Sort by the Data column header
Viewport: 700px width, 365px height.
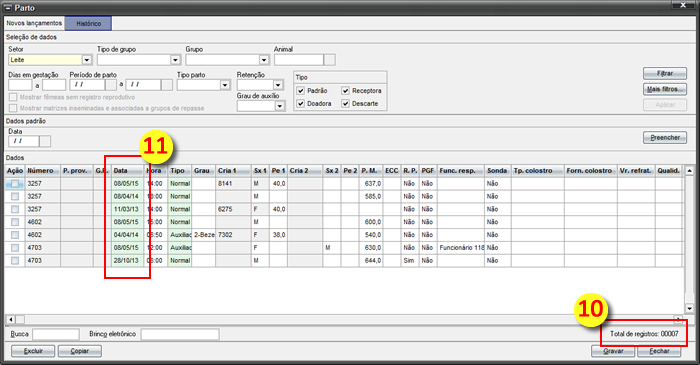[x=128, y=170]
